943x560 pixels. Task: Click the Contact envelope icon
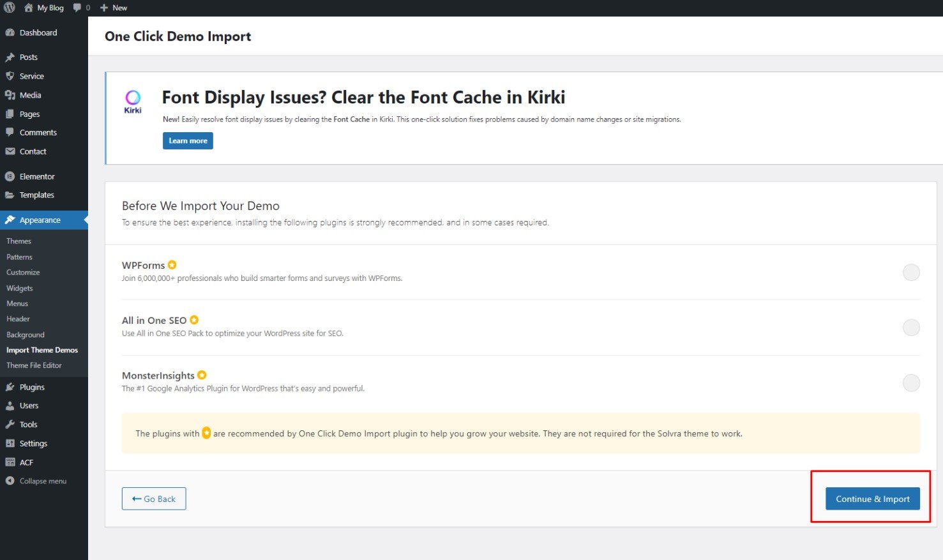pyautogui.click(x=10, y=151)
